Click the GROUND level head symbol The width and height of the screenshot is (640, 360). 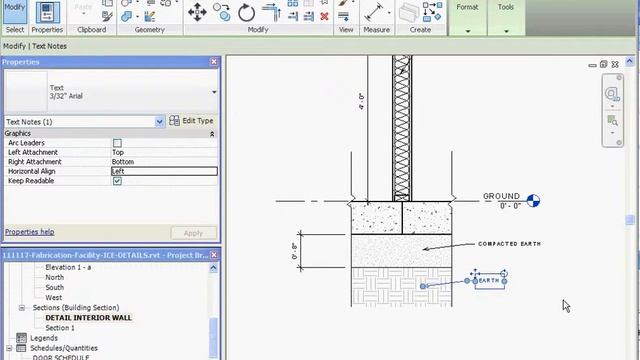pos(533,201)
